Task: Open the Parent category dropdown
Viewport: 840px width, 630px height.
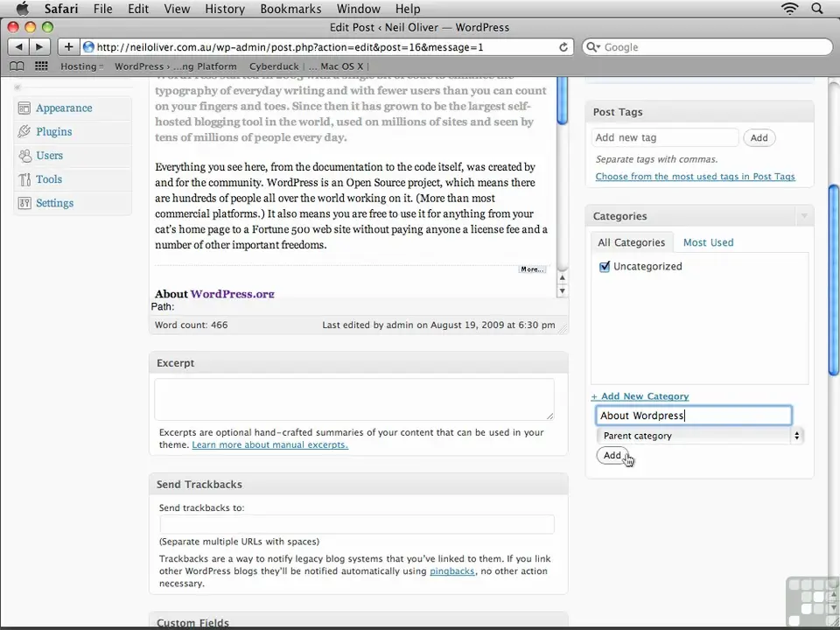Action: [700, 436]
